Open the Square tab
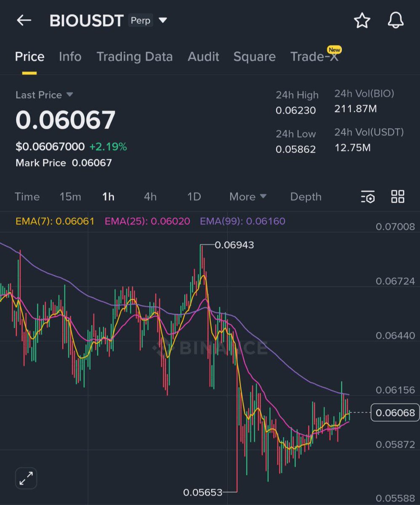 pyautogui.click(x=254, y=56)
